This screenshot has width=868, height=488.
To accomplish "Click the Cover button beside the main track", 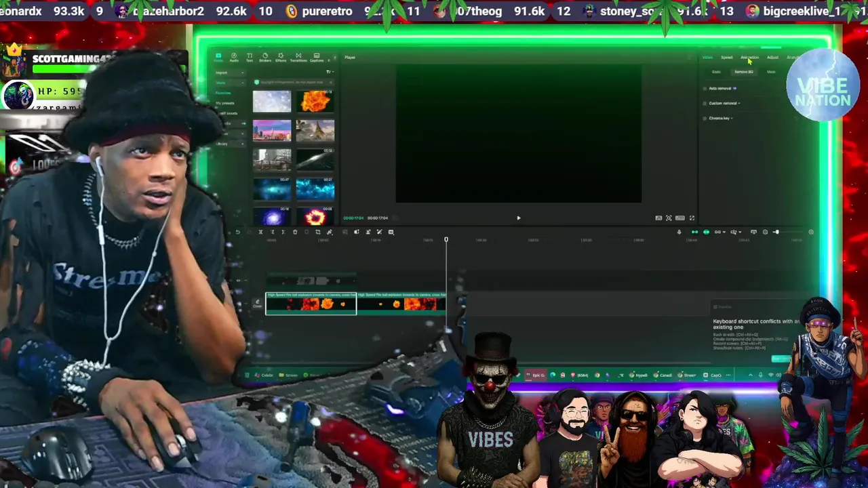I will (x=257, y=304).
